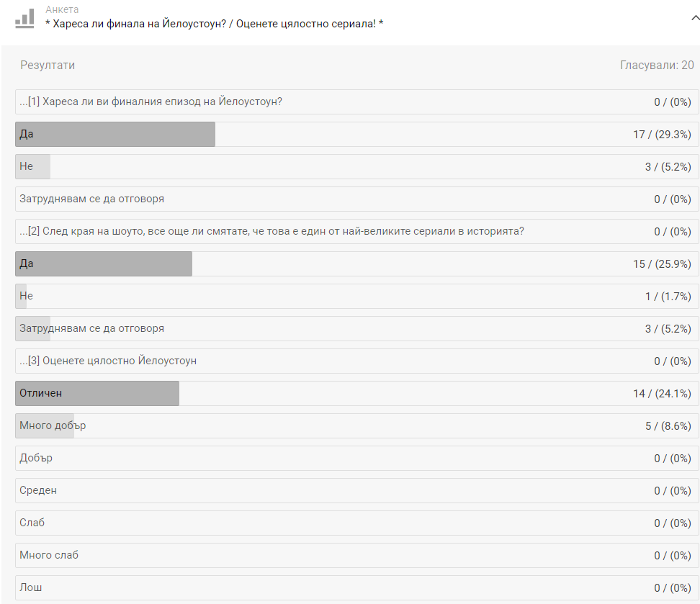Viewport: 700px width, 604px height.
Task: Select 'Да' result with 15 votes
Action: [104, 264]
